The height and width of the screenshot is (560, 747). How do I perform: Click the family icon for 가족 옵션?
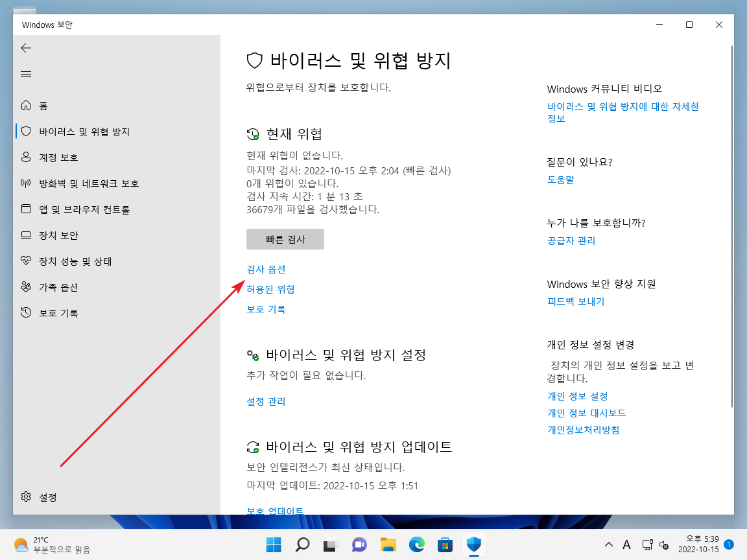pos(26,286)
